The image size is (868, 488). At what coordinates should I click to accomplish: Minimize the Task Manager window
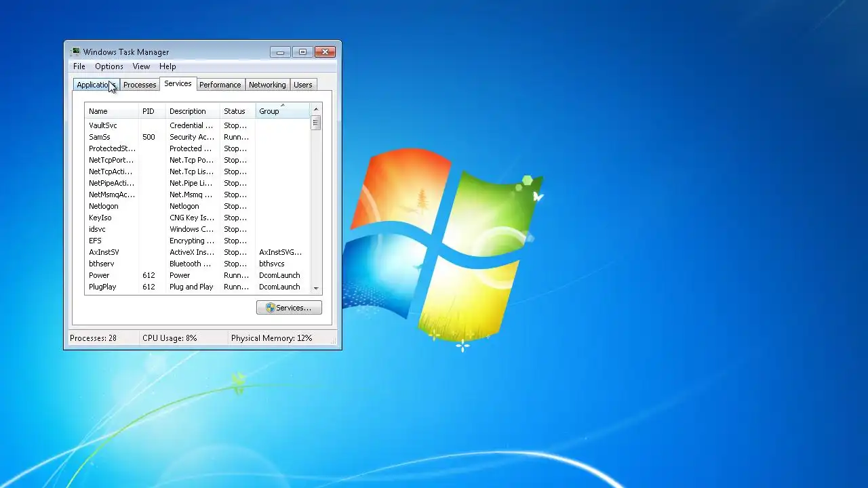coord(280,52)
